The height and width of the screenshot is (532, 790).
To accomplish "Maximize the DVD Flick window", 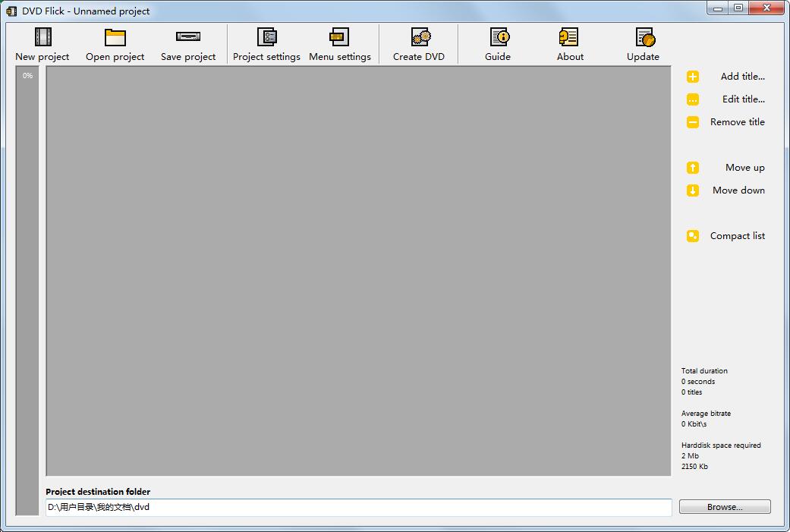I will [738, 8].
